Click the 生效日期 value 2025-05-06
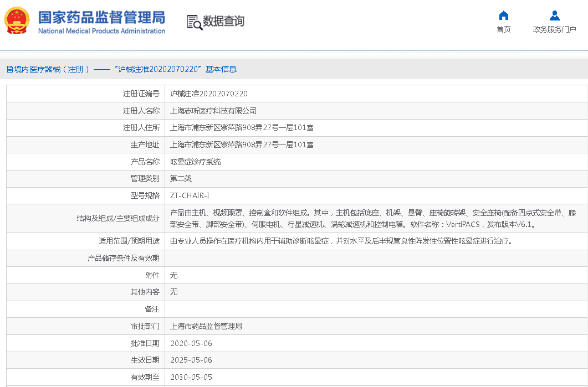 coord(191,360)
